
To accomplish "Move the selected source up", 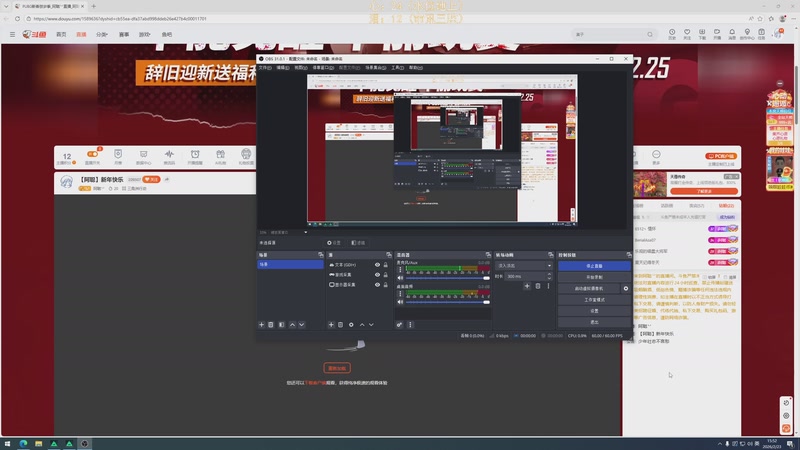I will 362,324.
